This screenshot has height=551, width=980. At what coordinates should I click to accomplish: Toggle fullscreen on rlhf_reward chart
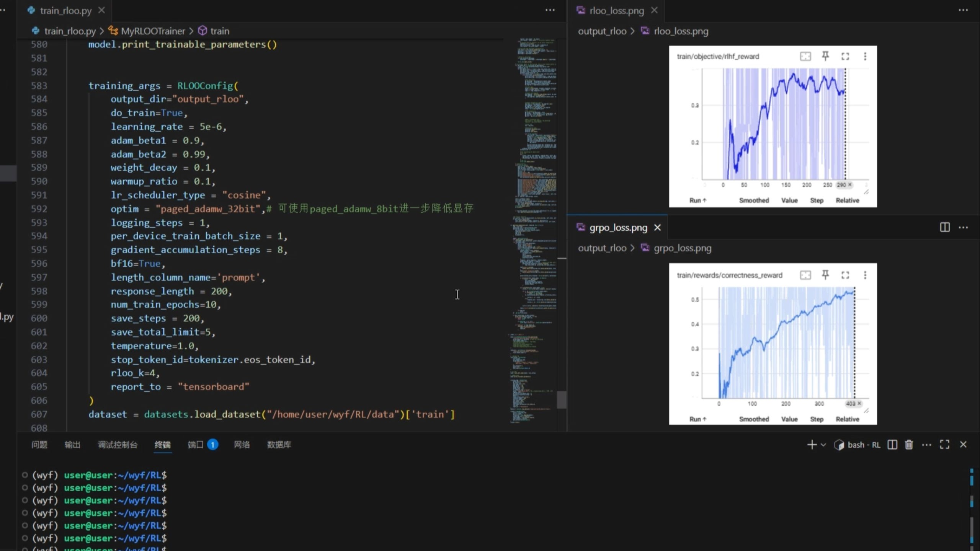tap(845, 57)
